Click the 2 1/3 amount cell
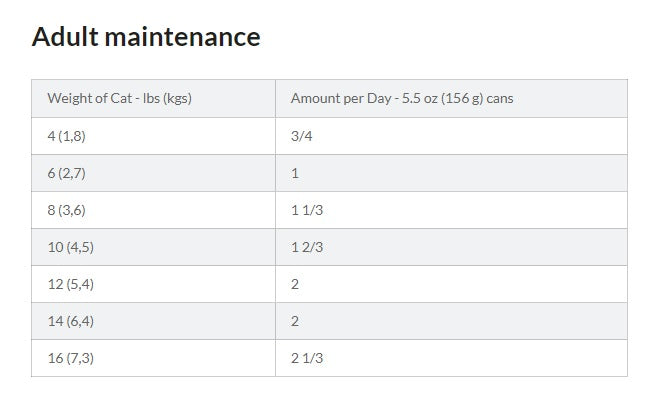662x399 pixels. coord(451,358)
